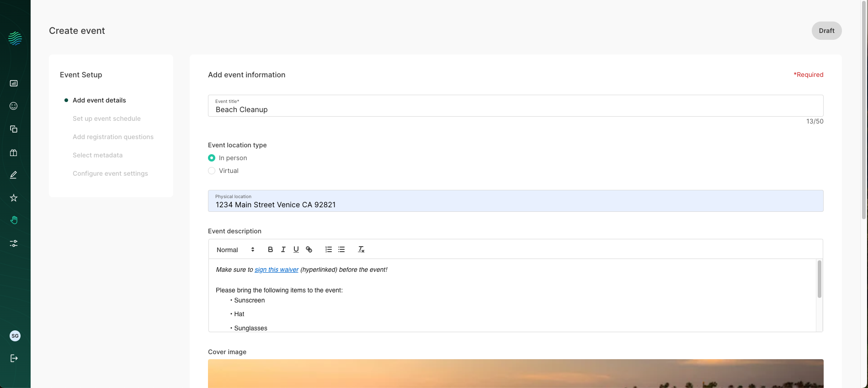Image resolution: width=868 pixels, height=388 pixels.
Task: Clear text formatting with Tx icon
Action: coord(361,249)
